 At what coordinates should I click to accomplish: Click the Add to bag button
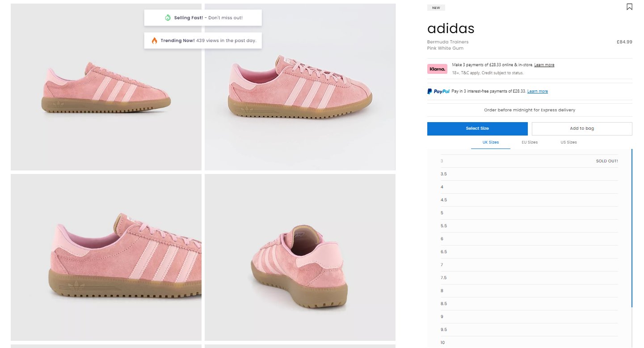(x=582, y=128)
